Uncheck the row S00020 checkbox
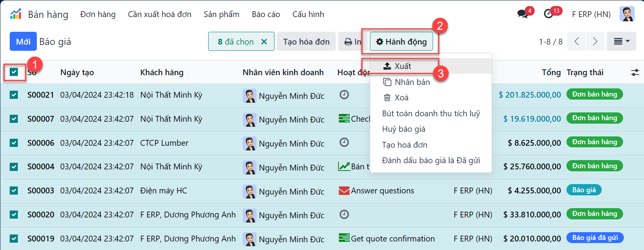Screen dimensions: 644x250 [x=14, y=214]
